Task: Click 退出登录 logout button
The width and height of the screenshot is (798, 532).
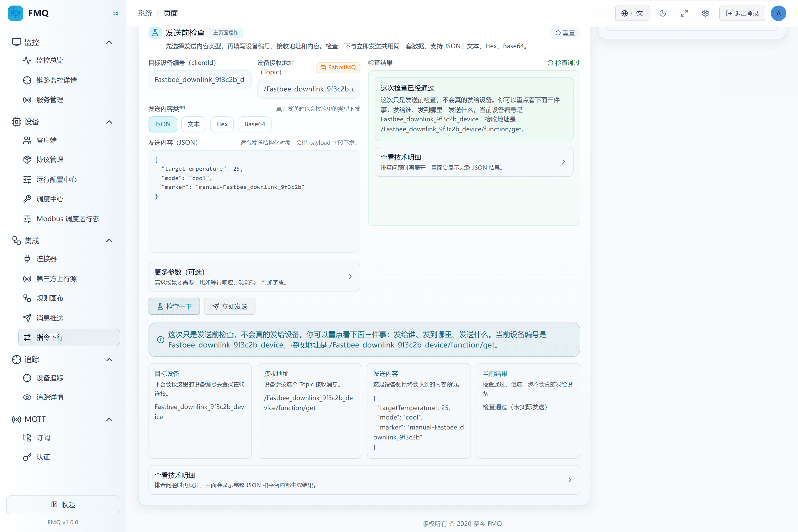Action: click(x=742, y=13)
